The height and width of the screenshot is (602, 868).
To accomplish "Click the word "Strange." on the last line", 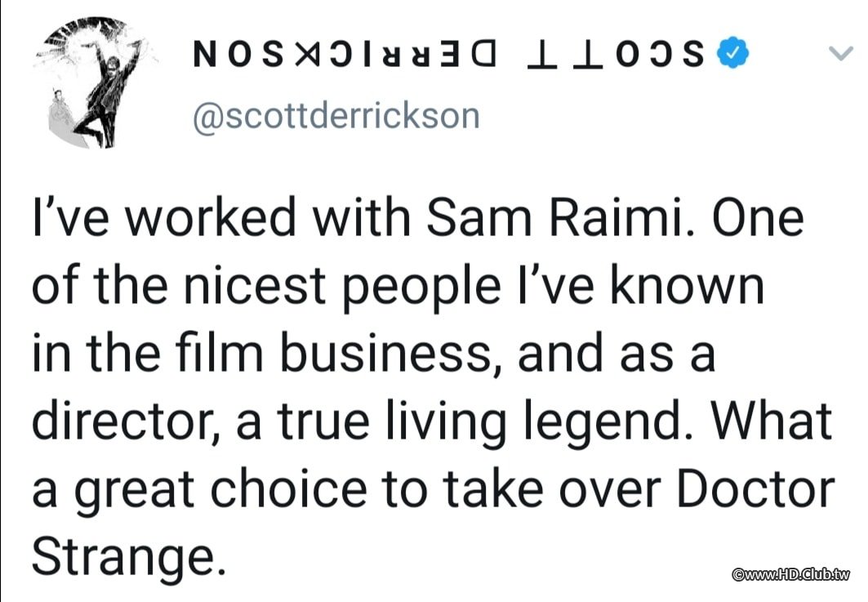I will click(126, 557).
